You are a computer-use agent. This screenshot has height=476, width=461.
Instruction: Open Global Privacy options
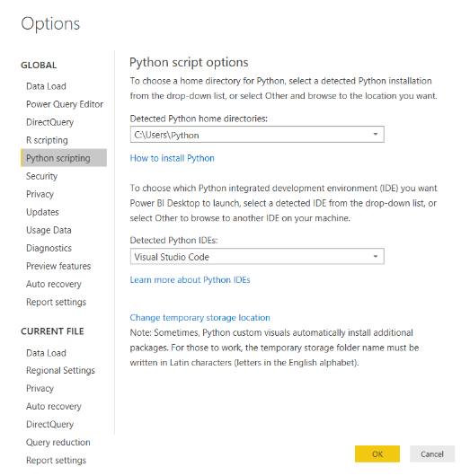[x=40, y=194]
